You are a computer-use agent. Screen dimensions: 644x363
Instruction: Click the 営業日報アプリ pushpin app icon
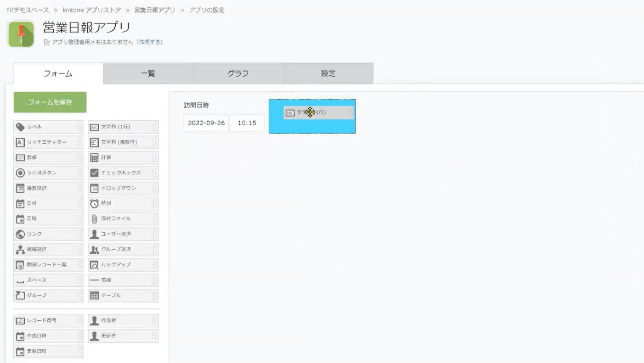click(x=21, y=34)
